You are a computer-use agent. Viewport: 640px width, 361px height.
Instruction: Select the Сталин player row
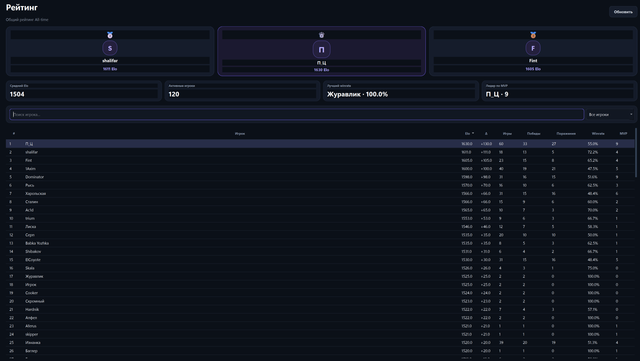pos(320,202)
